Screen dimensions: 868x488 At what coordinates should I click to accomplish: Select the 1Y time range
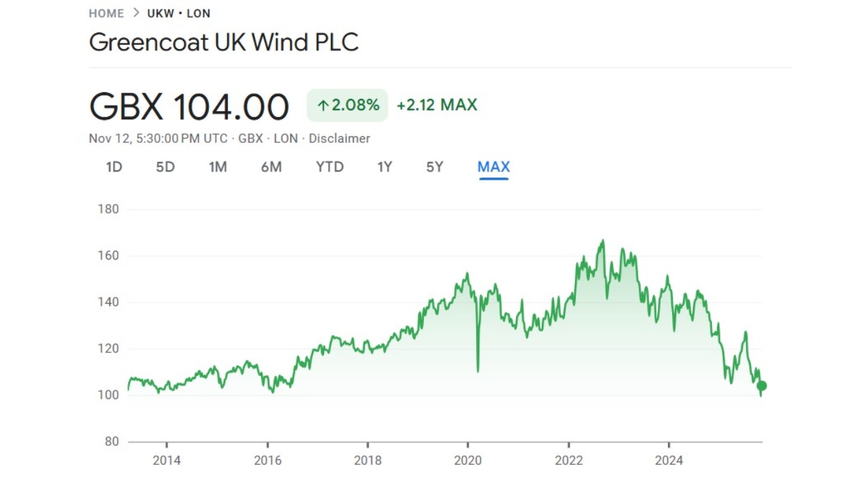(x=384, y=167)
